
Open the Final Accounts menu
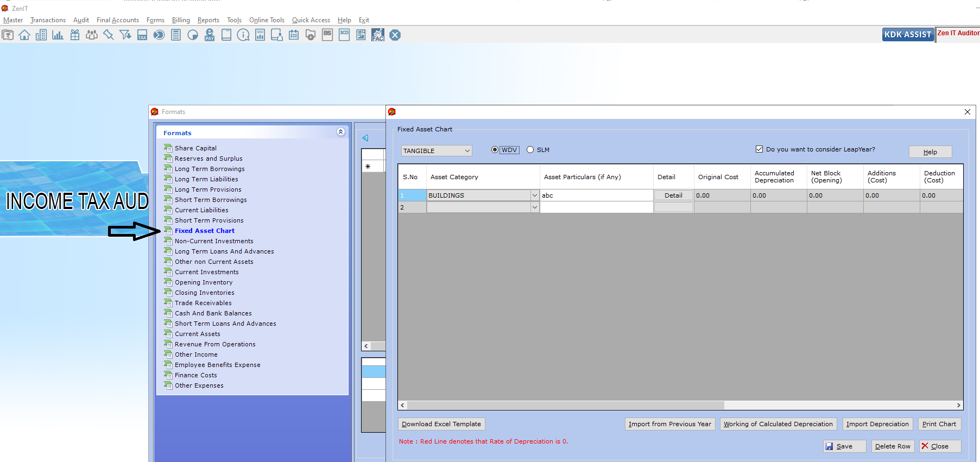(x=118, y=20)
